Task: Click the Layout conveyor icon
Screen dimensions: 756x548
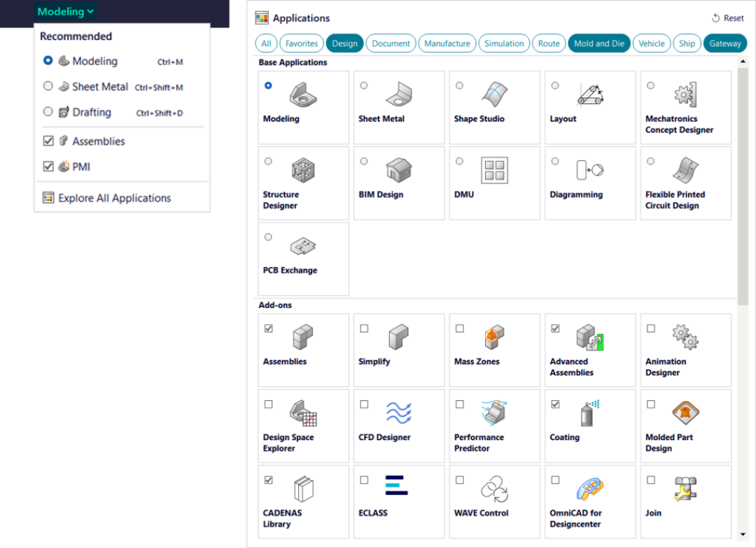Action: (590, 94)
